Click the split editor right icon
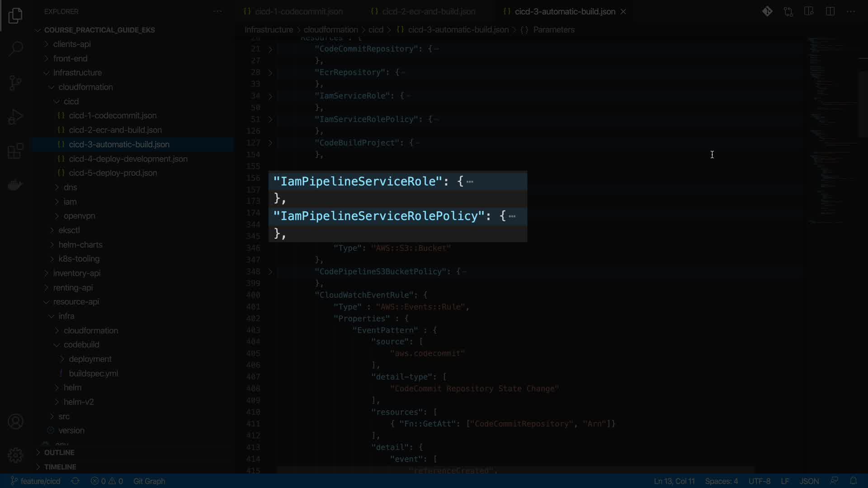 [x=830, y=12]
